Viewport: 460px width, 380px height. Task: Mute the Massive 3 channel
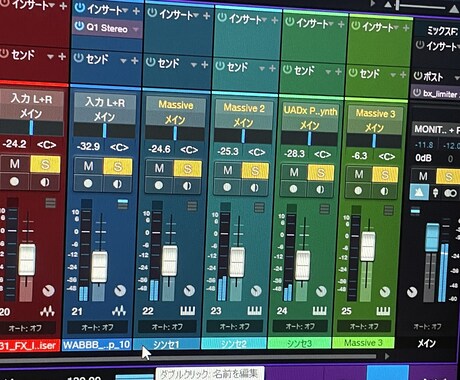point(359,174)
